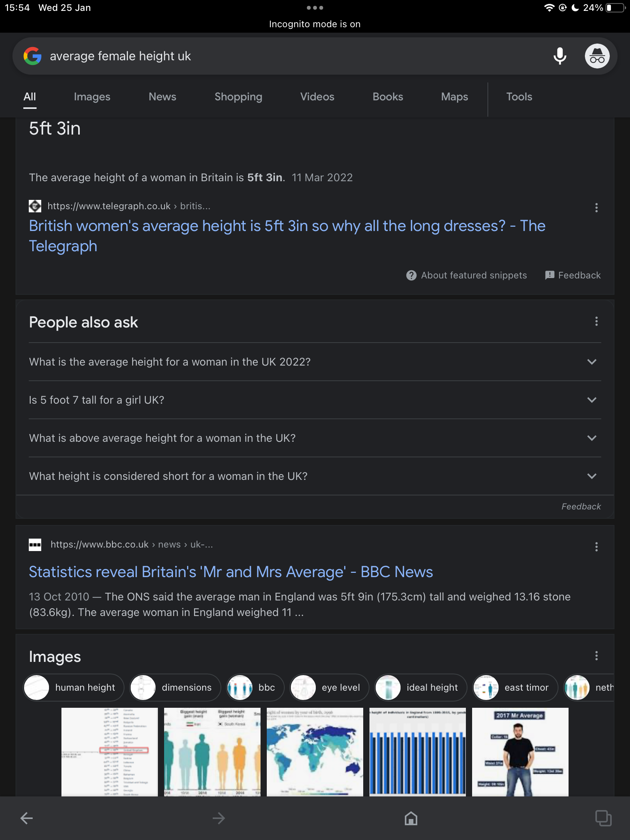Click the About featured snippets help icon
Viewport: 630px width, 840px height.
click(411, 275)
